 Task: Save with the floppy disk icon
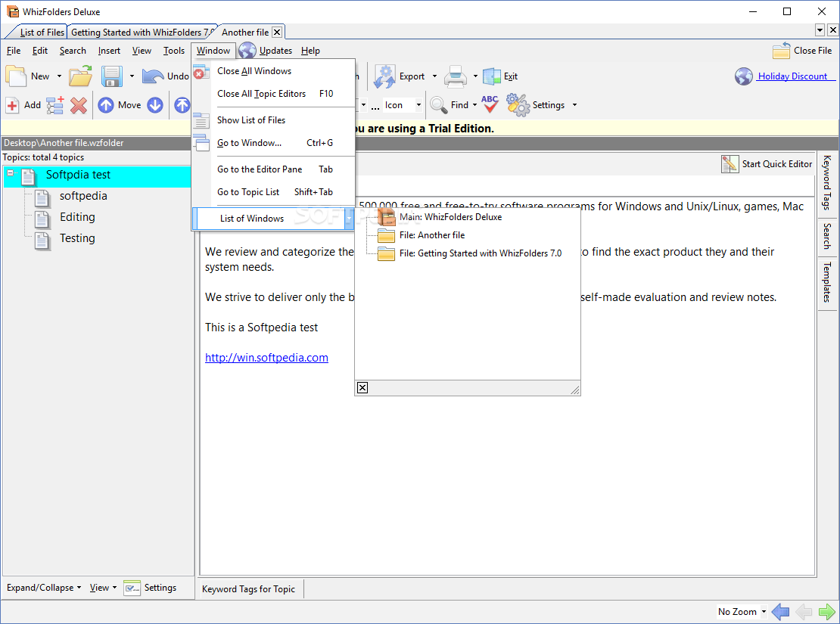(111, 76)
